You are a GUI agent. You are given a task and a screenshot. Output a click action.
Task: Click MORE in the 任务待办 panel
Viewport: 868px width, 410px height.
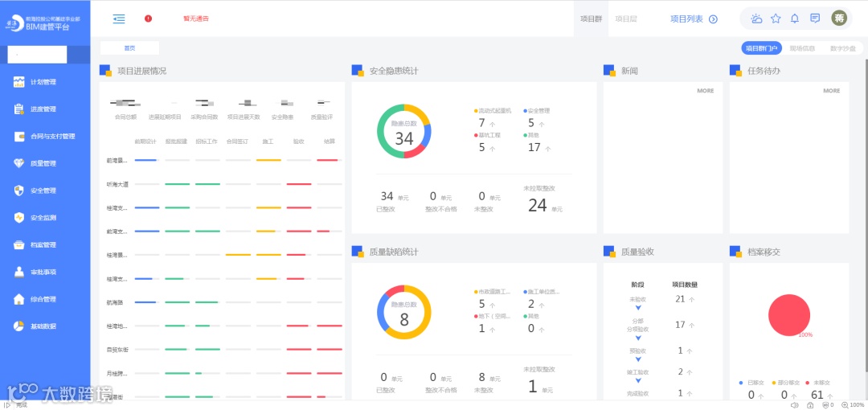point(832,90)
